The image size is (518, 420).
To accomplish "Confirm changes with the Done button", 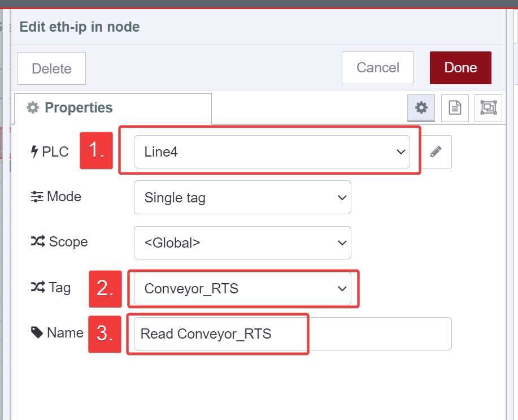I will [460, 67].
